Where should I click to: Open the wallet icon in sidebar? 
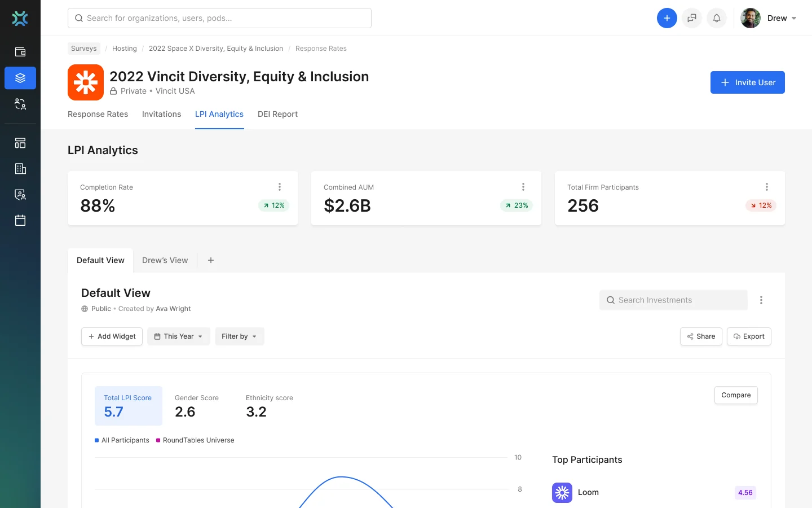(x=20, y=52)
